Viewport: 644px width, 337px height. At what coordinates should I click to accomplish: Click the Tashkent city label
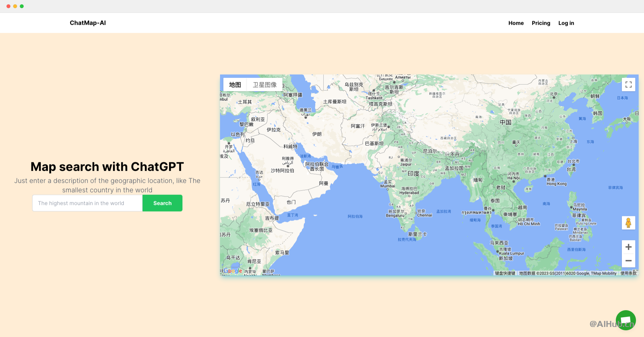click(374, 98)
